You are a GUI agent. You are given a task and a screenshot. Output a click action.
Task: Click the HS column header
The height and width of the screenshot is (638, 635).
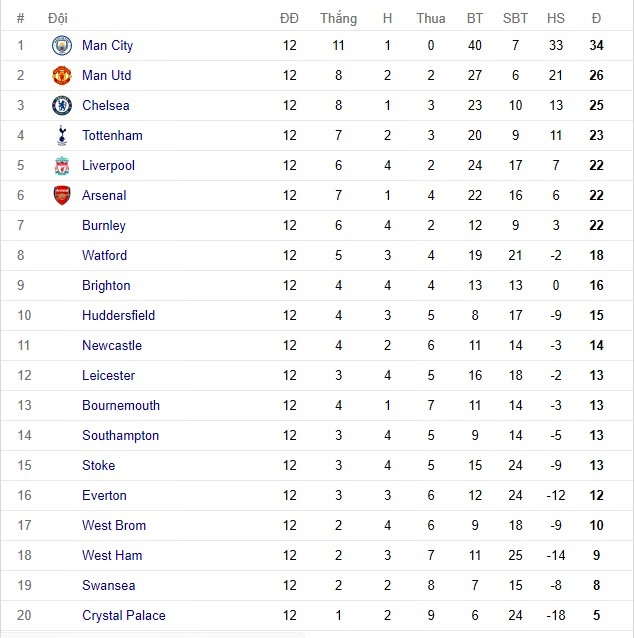pos(556,18)
